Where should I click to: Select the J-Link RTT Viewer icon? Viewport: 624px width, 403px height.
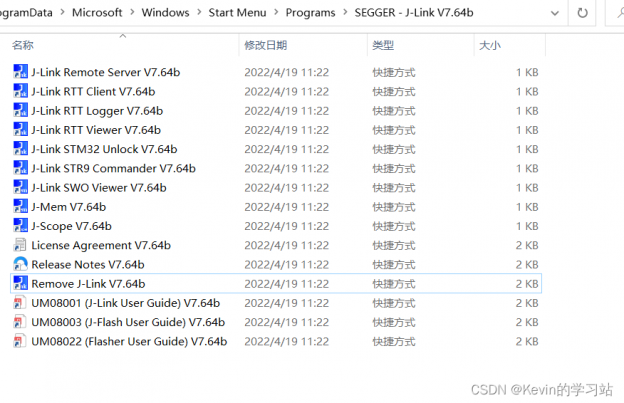tap(21, 130)
